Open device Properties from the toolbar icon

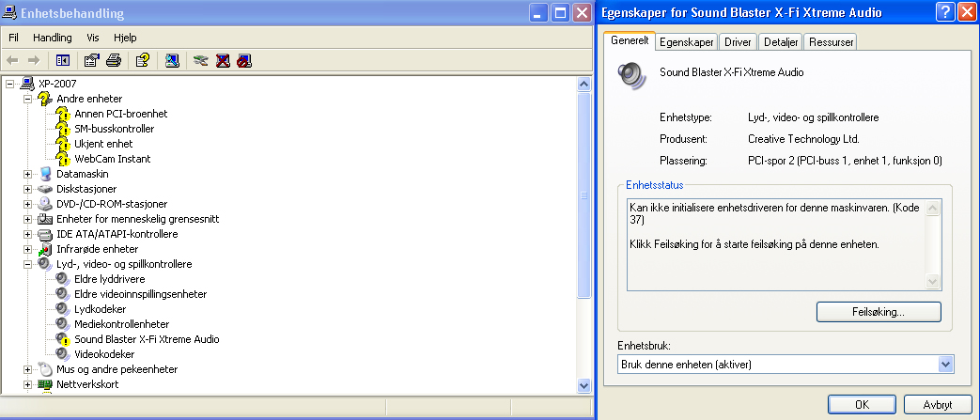92,61
